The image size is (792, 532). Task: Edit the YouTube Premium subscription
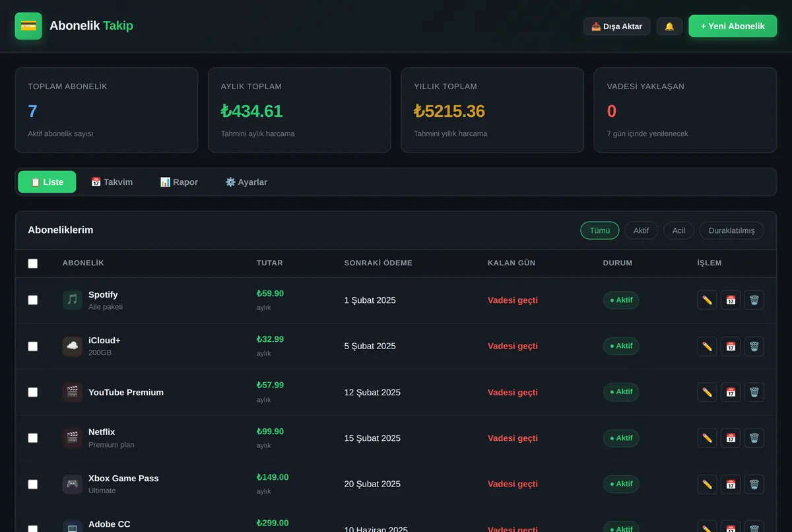coord(708,392)
